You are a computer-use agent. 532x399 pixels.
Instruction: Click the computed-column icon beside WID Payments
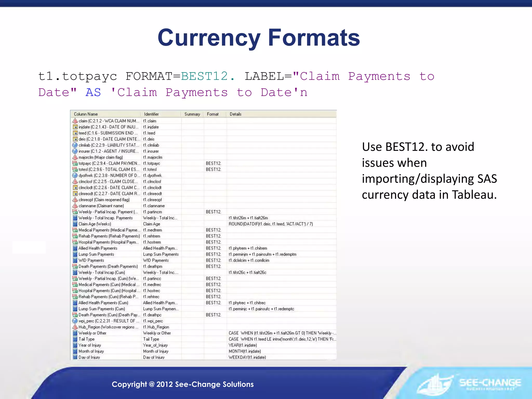pyautogui.click(x=75, y=260)
